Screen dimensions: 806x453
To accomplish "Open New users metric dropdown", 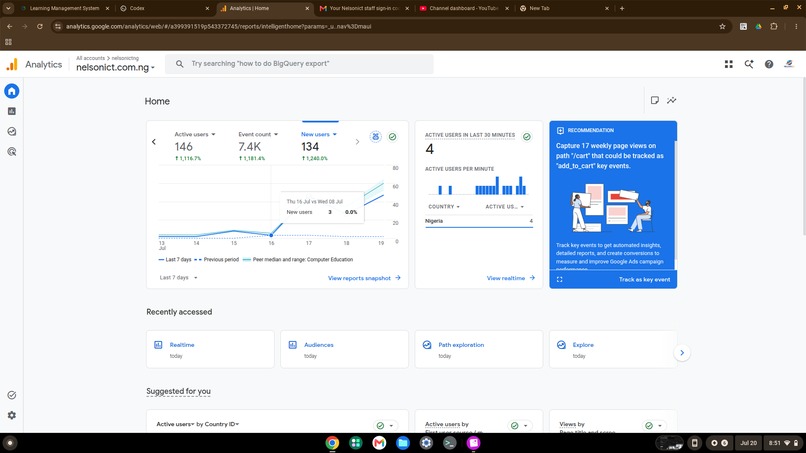I will pyautogui.click(x=319, y=134).
